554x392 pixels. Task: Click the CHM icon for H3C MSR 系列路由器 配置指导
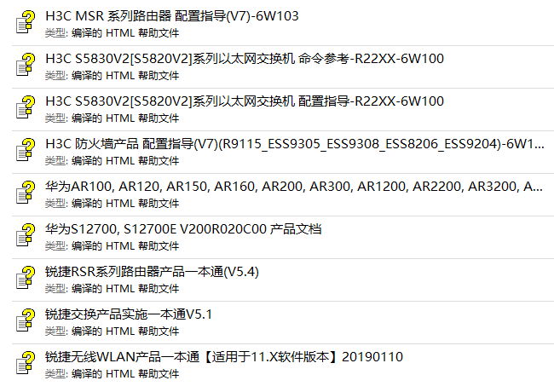click(26, 22)
